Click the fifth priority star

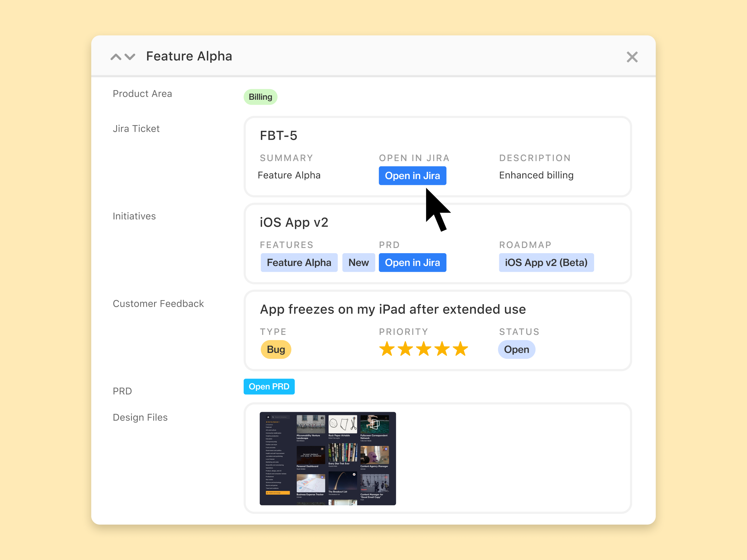[x=460, y=349]
